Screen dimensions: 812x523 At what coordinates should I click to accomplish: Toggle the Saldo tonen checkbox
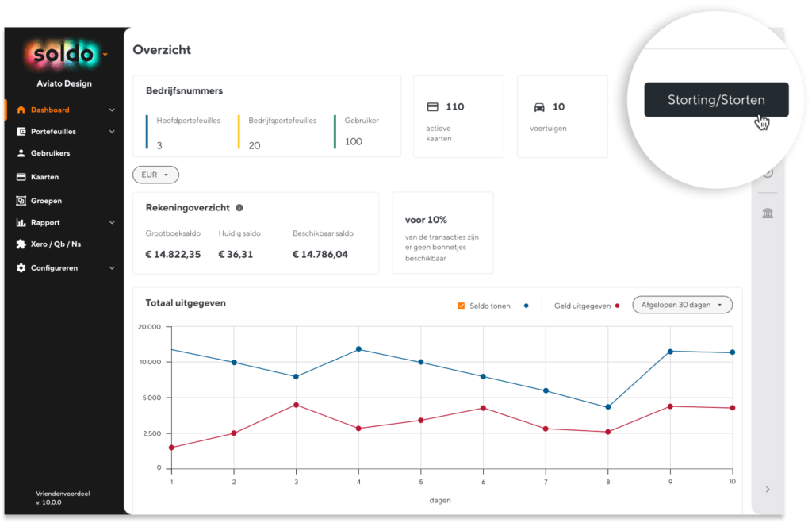coord(461,306)
